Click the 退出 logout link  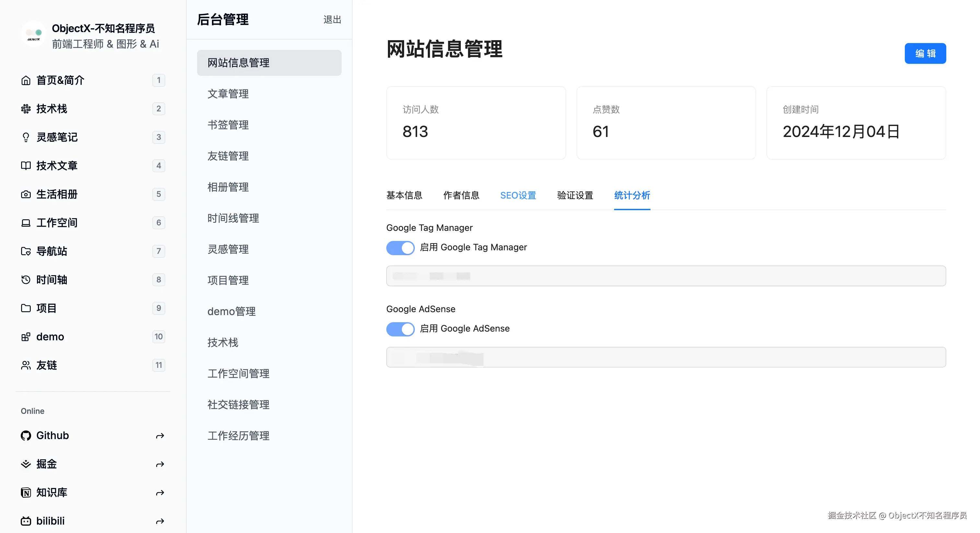click(332, 20)
